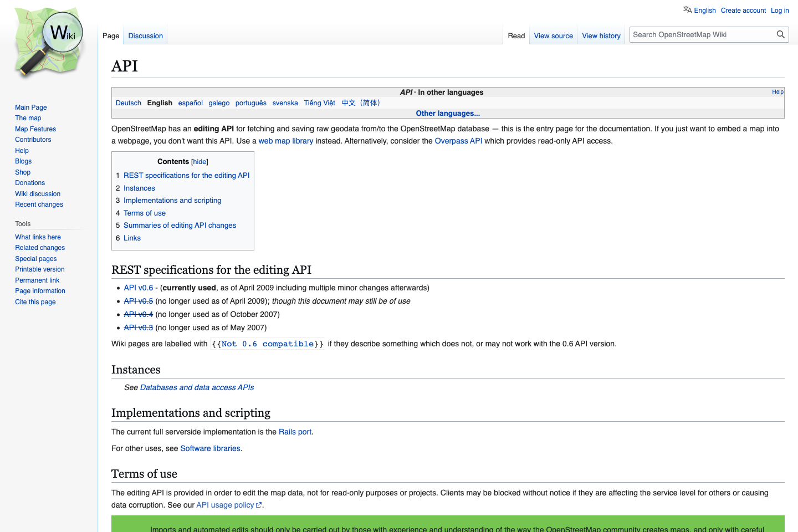Open the API v0.6 page
This screenshot has width=798, height=532.
(139, 288)
